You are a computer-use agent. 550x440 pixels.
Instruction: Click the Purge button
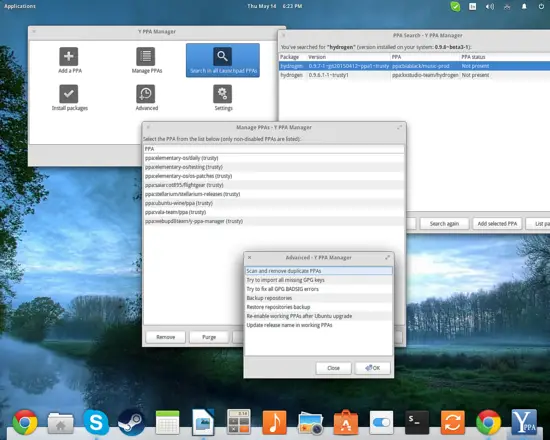(209, 337)
